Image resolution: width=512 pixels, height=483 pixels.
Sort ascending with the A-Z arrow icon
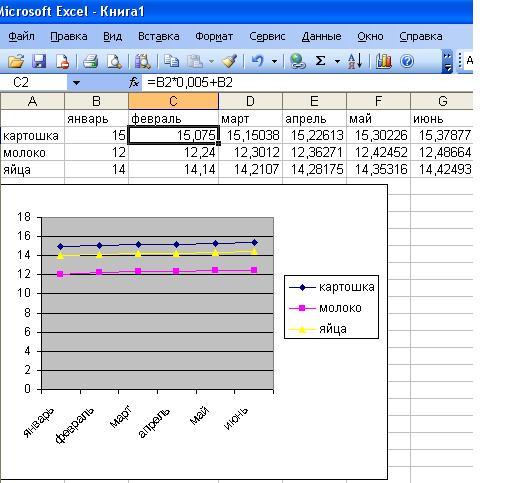(355, 61)
